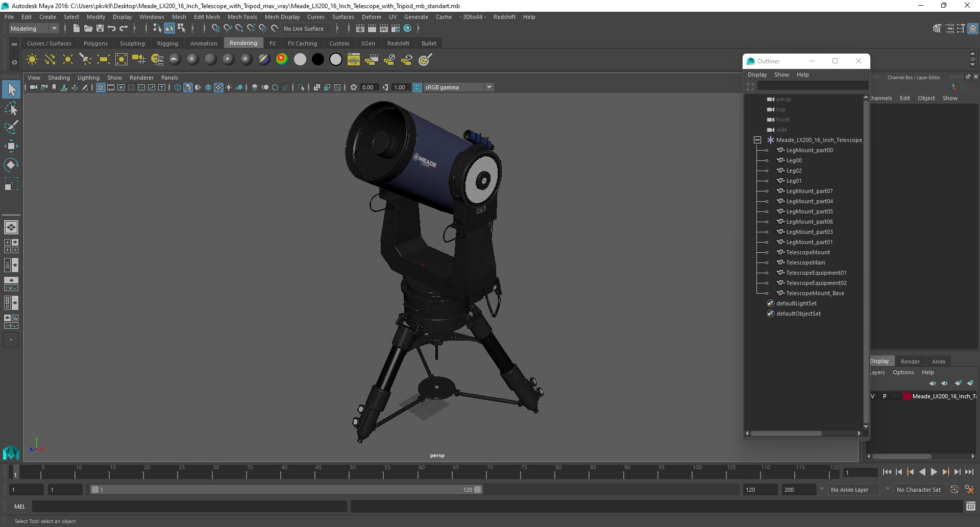Create a point light from the shelf

click(x=68, y=60)
